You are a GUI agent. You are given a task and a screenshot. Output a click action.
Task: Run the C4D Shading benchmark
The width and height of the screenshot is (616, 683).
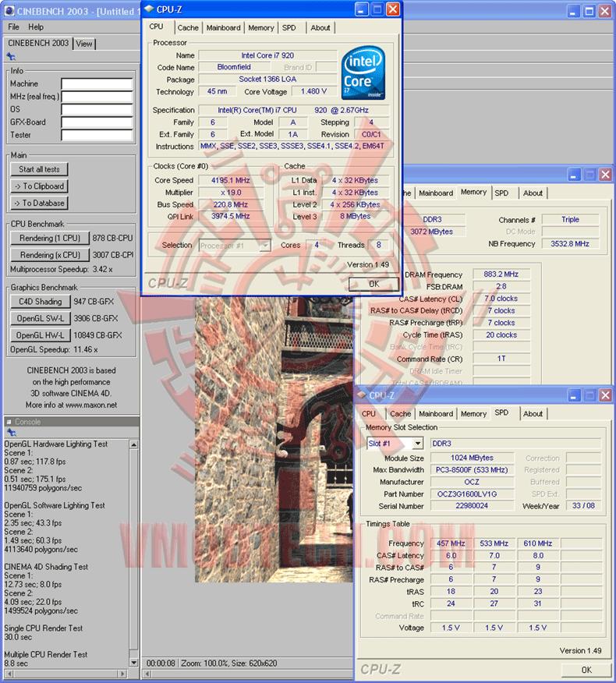point(40,302)
